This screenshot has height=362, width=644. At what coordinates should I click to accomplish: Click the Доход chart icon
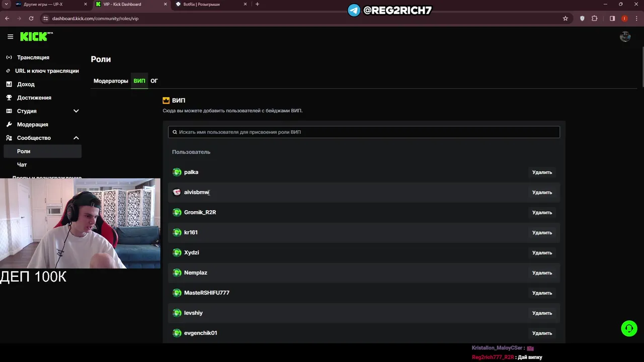[x=9, y=84]
